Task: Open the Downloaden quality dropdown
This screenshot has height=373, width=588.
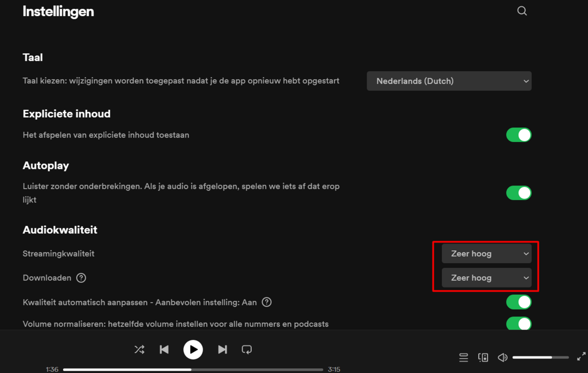Action: pos(486,278)
